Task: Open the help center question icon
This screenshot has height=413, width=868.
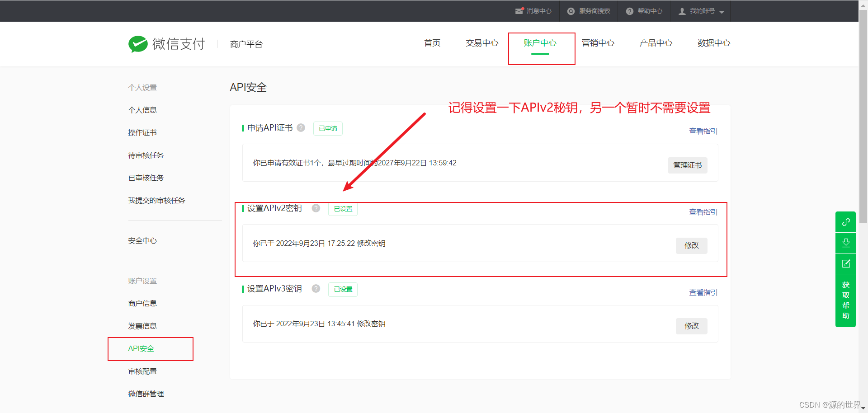Action: [x=630, y=11]
